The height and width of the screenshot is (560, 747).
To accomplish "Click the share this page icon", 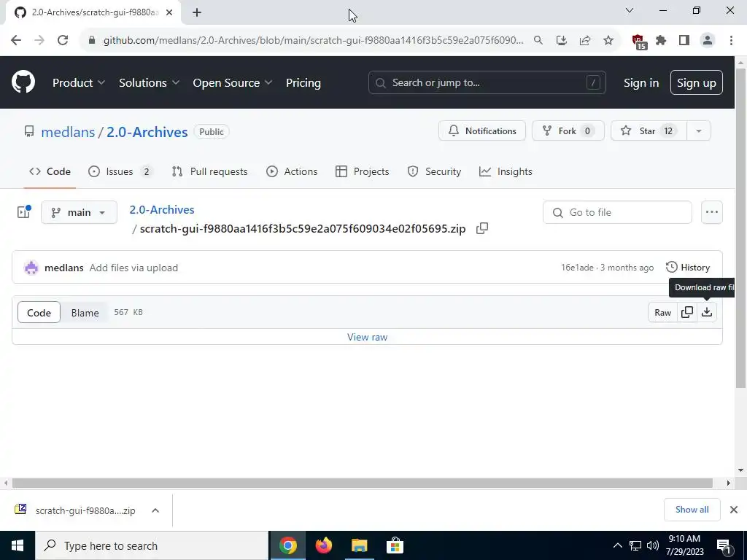I will pos(585,41).
